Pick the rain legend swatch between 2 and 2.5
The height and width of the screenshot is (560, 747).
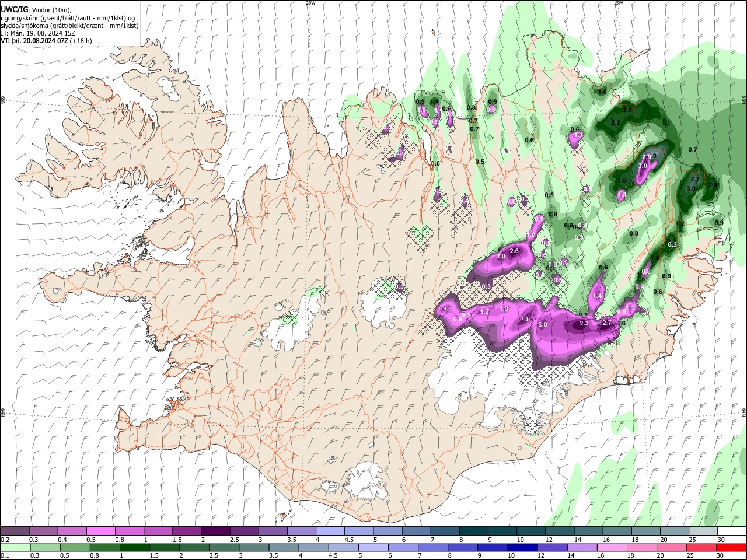[193, 547]
